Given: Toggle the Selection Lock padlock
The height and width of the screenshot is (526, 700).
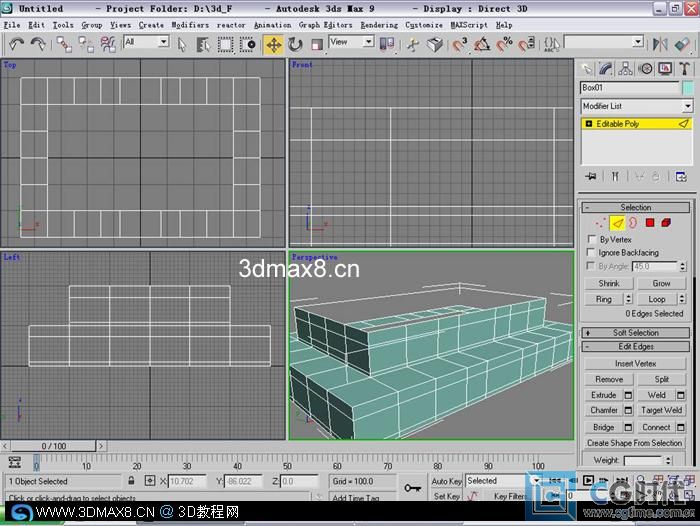Looking at the screenshot, I should click(x=131, y=481).
